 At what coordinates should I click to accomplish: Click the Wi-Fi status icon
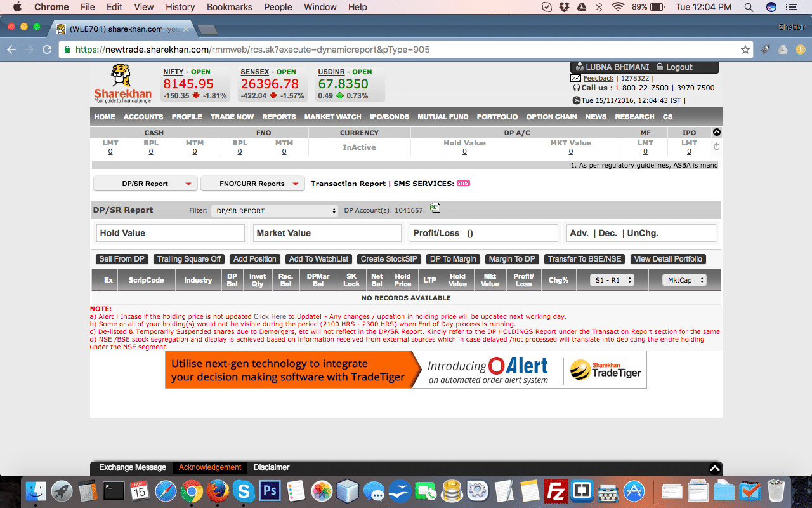pyautogui.click(x=618, y=7)
